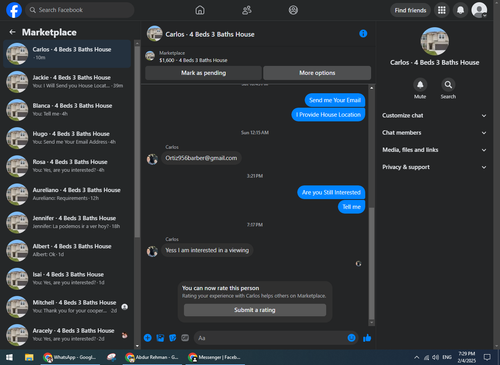Click More options button
The width and height of the screenshot is (500, 365).
click(317, 73)
